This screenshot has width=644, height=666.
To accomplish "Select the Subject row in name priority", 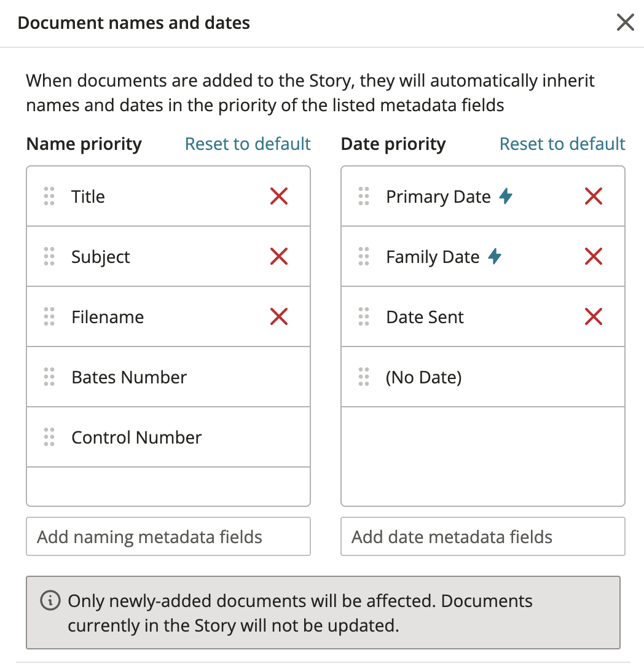I will 168,257.
